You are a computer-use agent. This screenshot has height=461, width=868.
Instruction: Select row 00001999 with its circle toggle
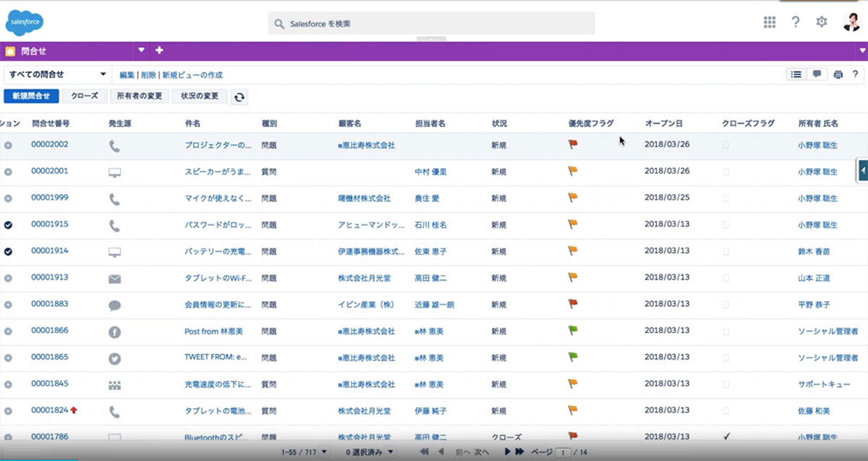pyautogui.click(x=8, y=198)
